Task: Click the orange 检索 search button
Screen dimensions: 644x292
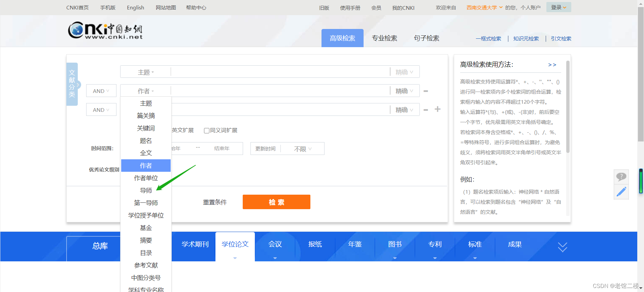Action: point(276,202)
